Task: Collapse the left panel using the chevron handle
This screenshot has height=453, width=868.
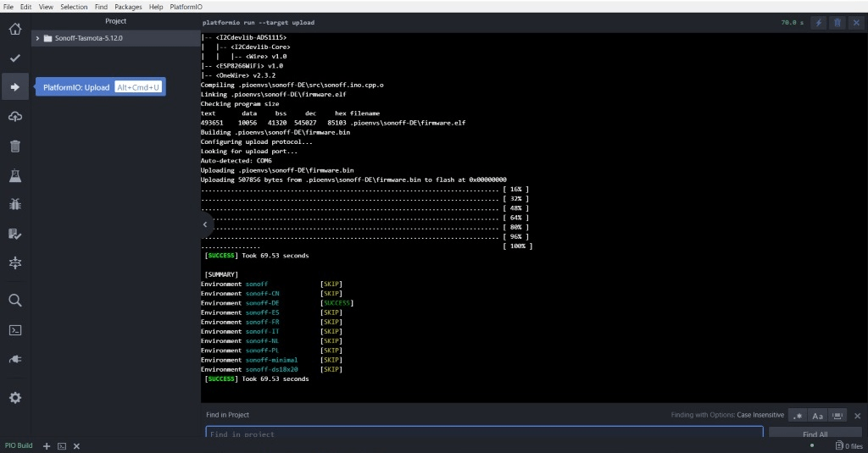Action: tap(205, 224)
